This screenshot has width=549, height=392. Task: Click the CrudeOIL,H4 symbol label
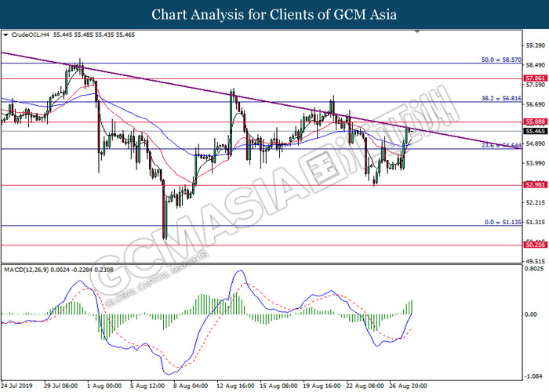pyautogui.click(x=31, y=35)
